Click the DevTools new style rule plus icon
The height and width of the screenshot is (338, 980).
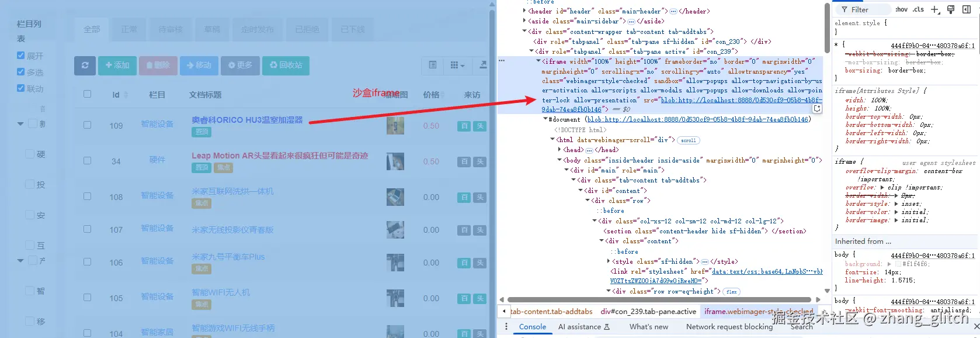[935, 9]
